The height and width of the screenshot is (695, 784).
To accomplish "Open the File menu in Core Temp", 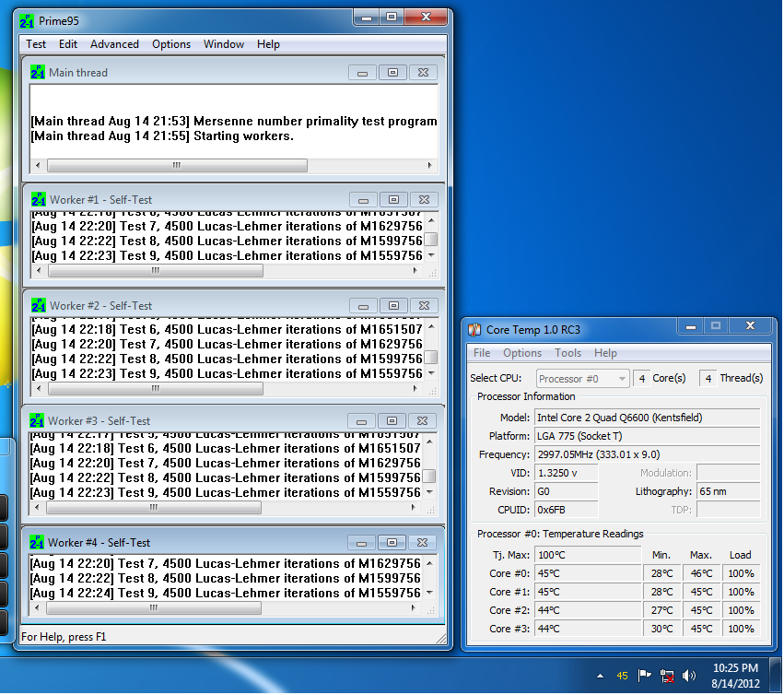I will 482,353.
